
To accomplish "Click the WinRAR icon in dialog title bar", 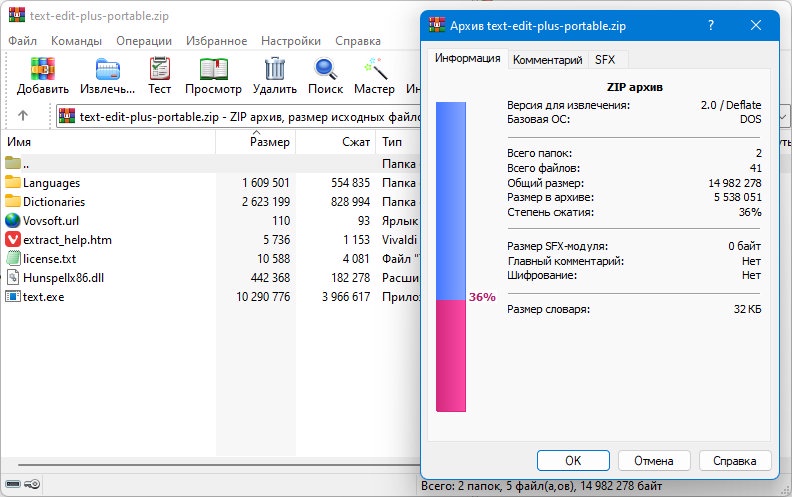I will pyautogui.click(x=437, y=25).
